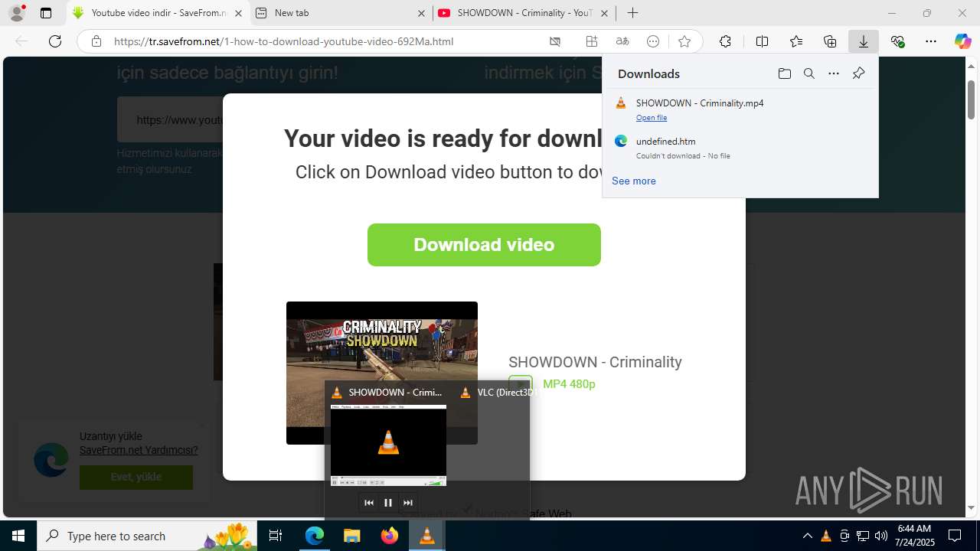Click the taskbar search box
The width and height of the screenshot is (980, 551).
point(147,536)
